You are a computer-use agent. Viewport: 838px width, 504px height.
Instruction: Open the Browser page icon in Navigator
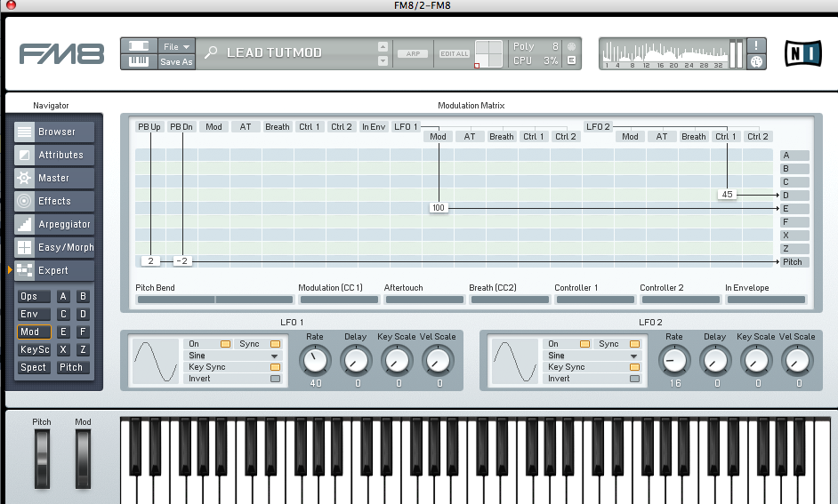click(24, 132)
